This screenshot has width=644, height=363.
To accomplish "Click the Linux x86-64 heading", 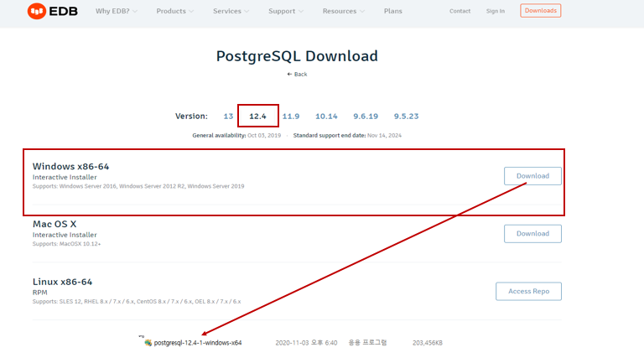I will (62, 282).
